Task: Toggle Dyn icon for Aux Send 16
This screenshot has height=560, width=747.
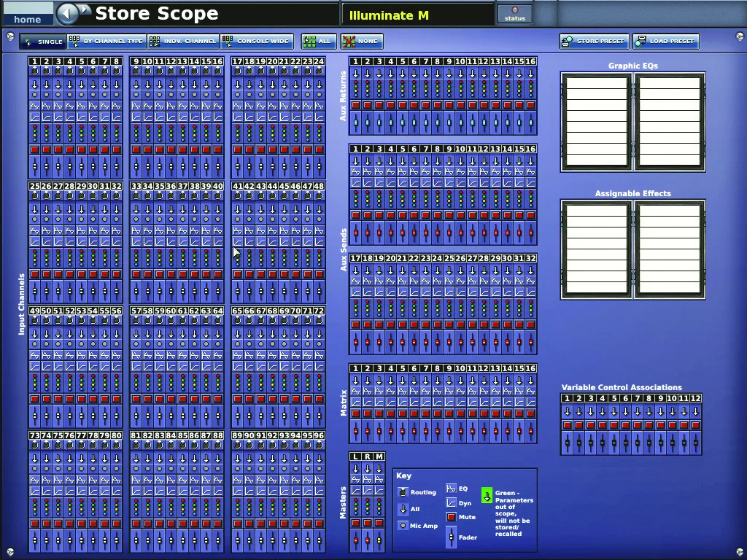Action: (531, 183)
